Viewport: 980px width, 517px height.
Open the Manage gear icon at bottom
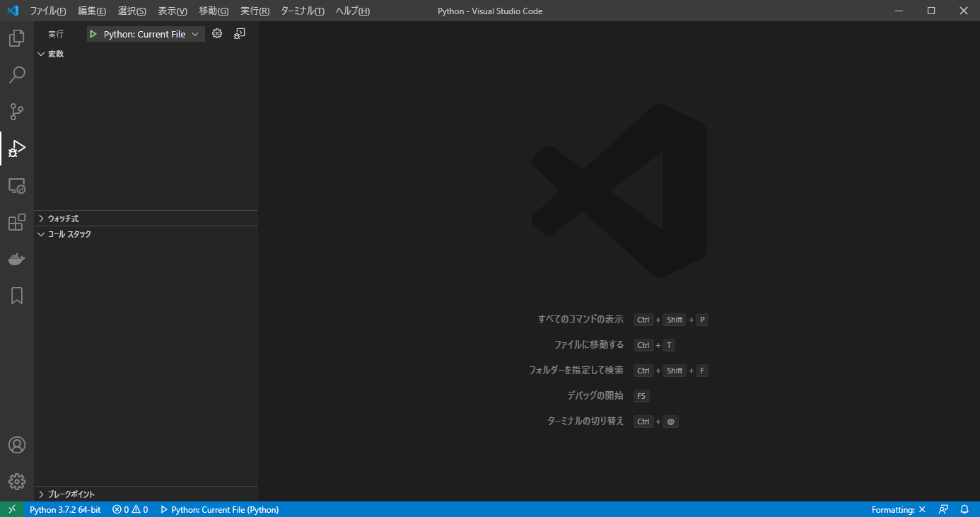pyautogui.click(x=17, y=482)
